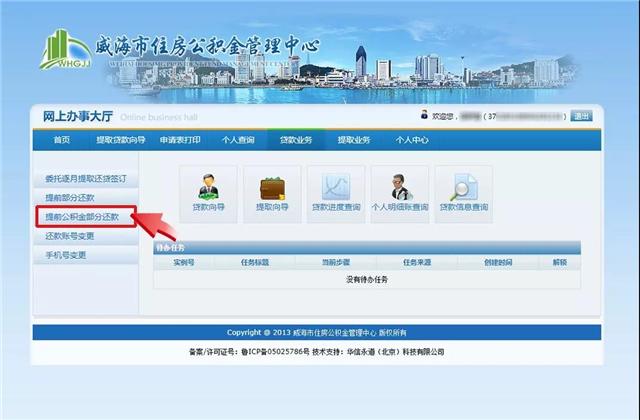Select 提前公积金部分还款 in the sidebar

(x=86, y=217)
